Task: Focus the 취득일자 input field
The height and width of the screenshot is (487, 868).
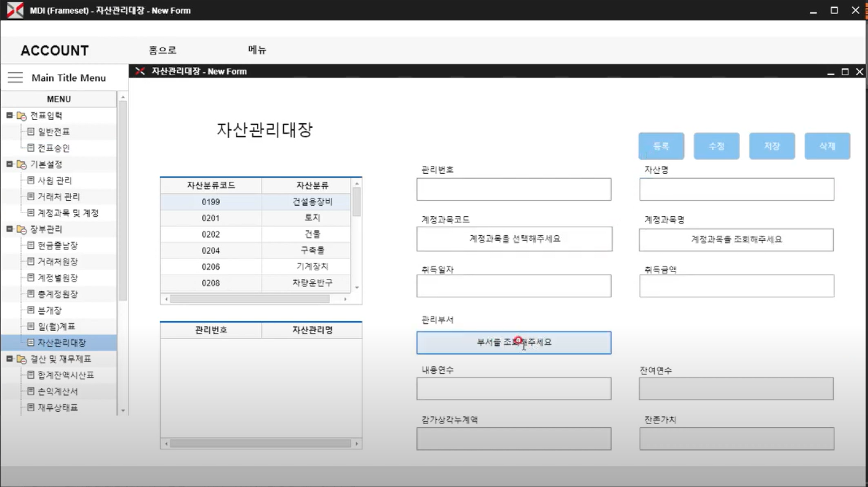Action: [514, 286]
